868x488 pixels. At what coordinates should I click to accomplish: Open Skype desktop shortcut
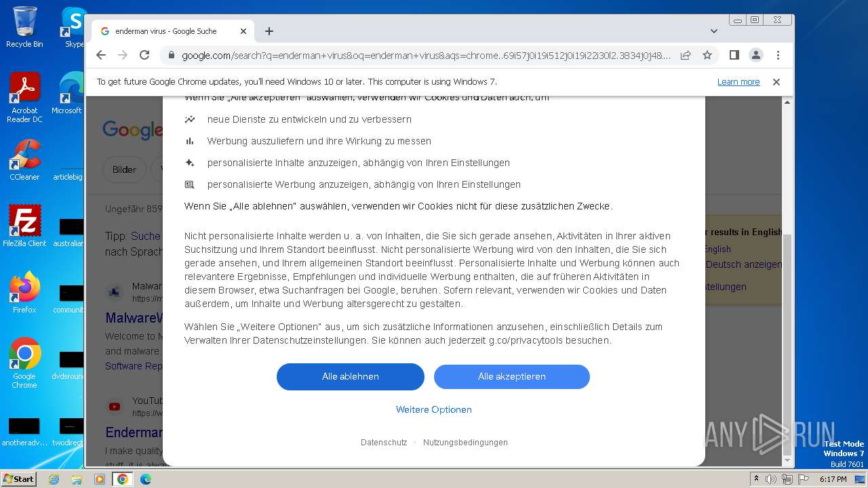(x=73, y=27)
